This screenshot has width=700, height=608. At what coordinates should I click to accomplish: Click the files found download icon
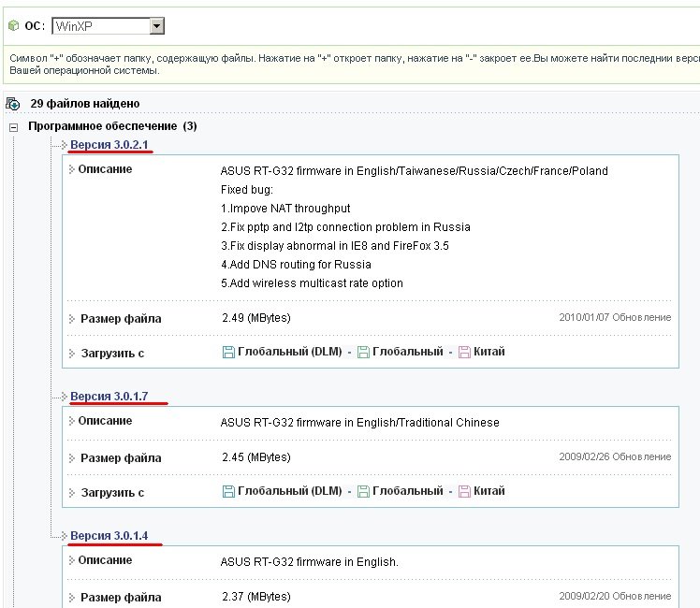click(13, 104)
